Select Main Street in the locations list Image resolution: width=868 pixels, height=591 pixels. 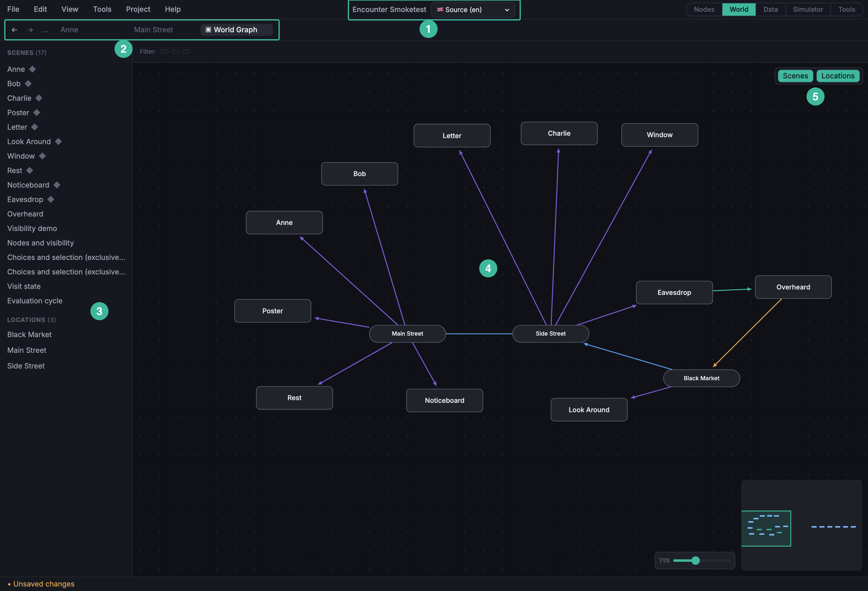[x=27, y=350]
